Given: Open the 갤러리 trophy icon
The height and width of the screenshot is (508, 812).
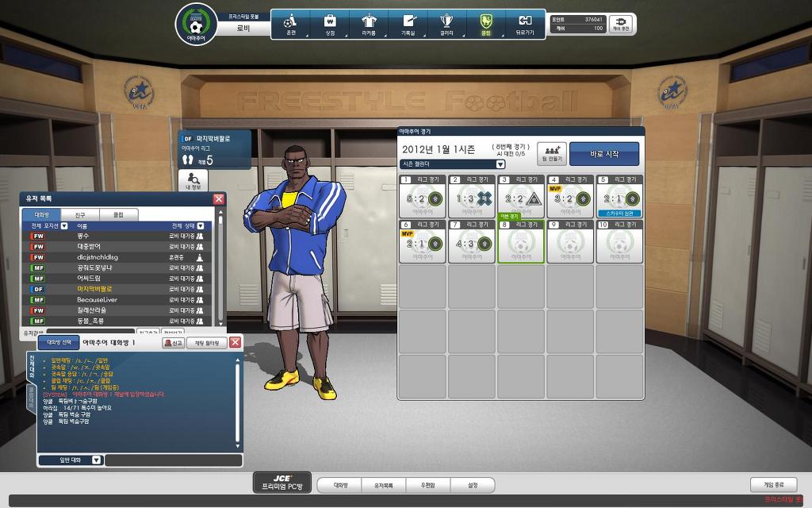Looking at the screenshot, I should coord(446,24).
